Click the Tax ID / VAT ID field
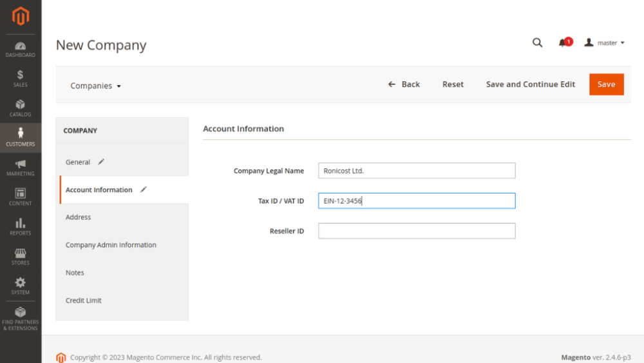644x363 pixels. 417,201
